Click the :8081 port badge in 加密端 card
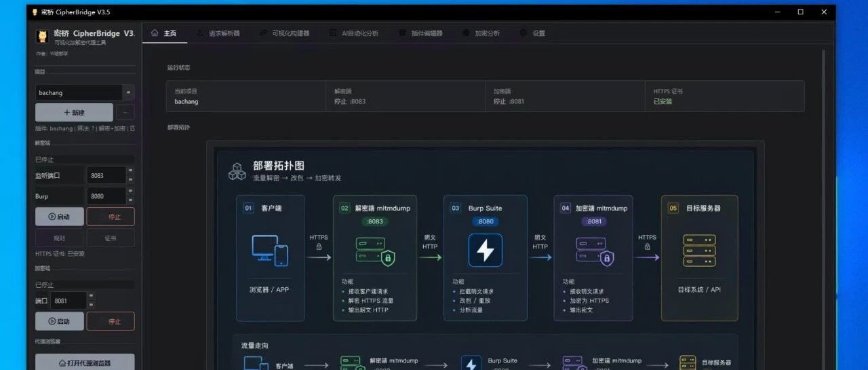Viewport: 868px width, 370px height. click(x=595, y=221)
